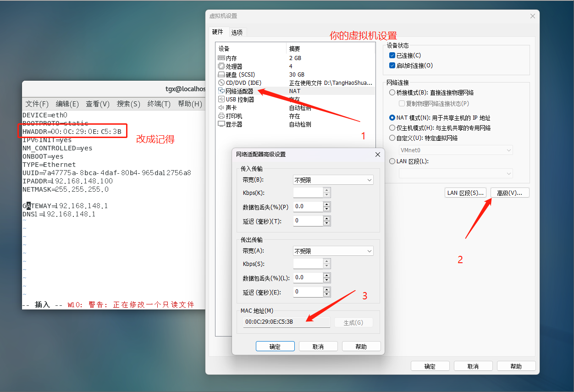
Task: Select the 内存 memory device icon
Action: [221, 58]
